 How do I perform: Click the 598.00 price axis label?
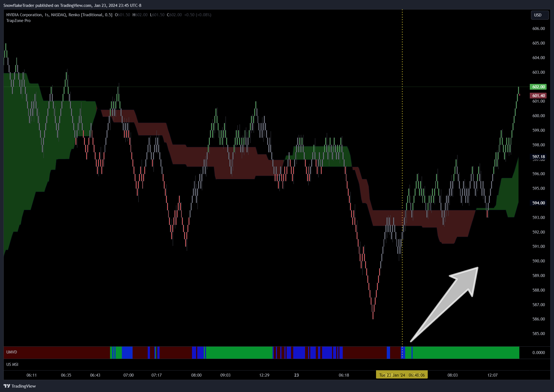(538, 145)
